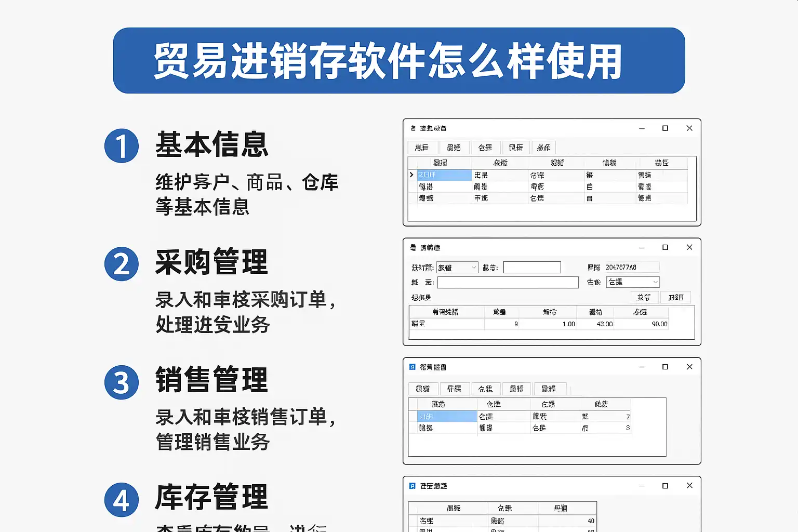Click the right button above the 采购管理 table
This screenshot has width=798, height=532.
pos(676,297)
